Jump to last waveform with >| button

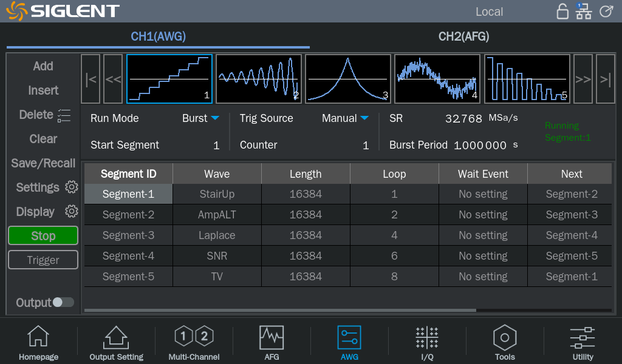tap(605, 79)
